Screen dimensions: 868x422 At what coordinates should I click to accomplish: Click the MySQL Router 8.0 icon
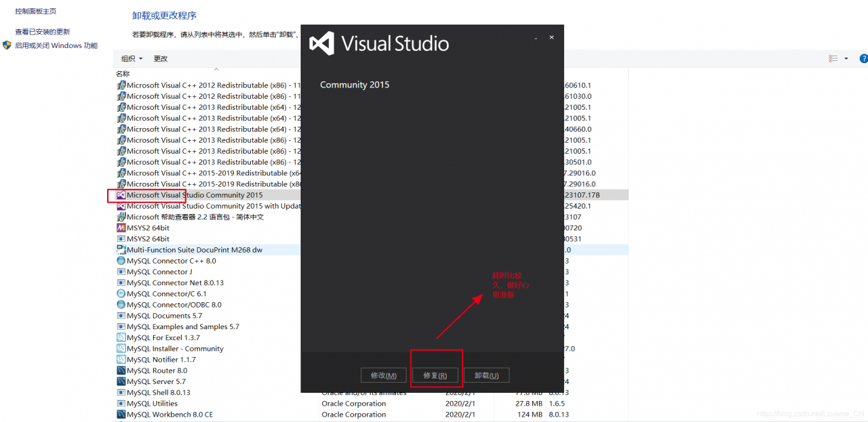(121, 371)
